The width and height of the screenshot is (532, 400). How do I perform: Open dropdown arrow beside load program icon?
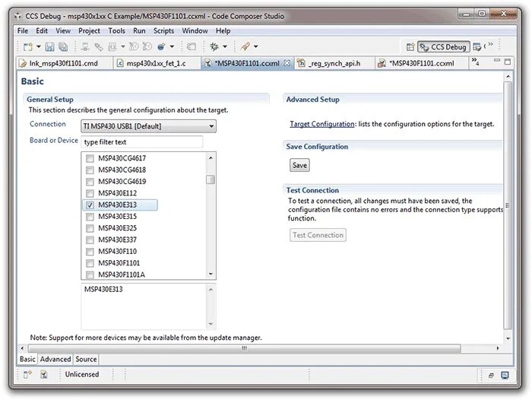pyautogui.click(x=123, y=46)
